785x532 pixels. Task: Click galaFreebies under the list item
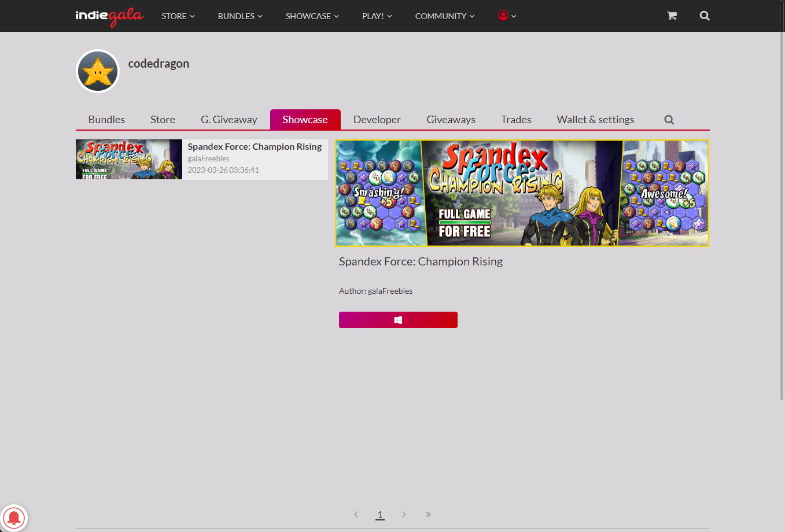coord(208,158)
